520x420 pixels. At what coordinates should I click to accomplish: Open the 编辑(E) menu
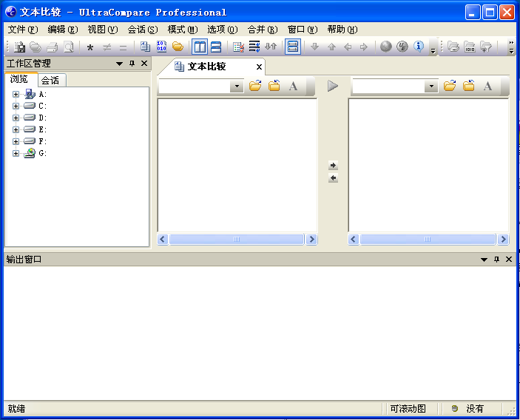coord(63,30)
